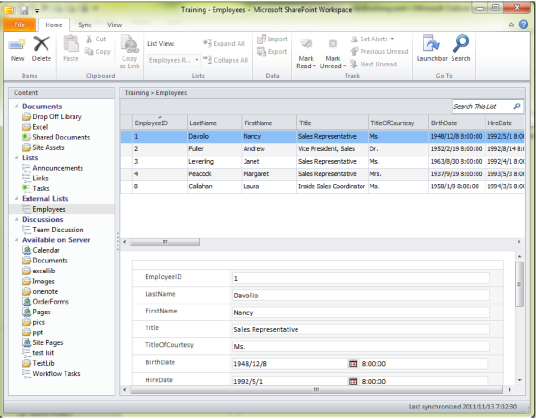Open Drop Off Library in sidebar
This screenshot has width=536, height=419.
[x=52, y=117]
